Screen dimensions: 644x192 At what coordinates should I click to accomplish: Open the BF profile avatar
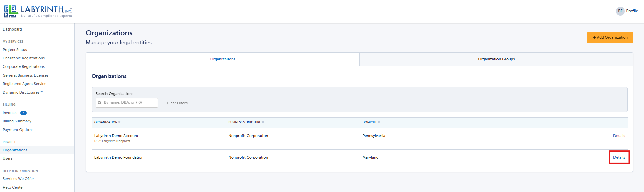[620, 11]
